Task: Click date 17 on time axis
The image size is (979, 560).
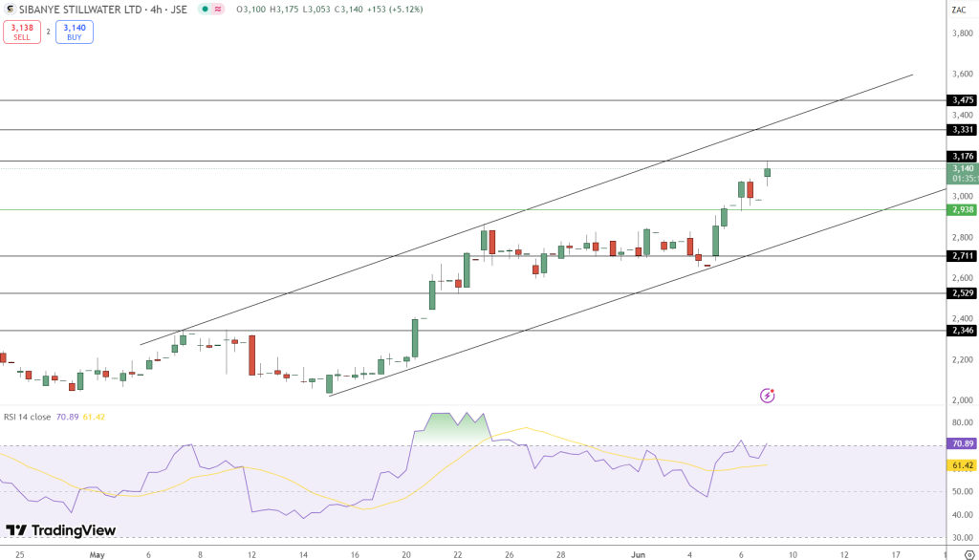Action: (895, 554)
